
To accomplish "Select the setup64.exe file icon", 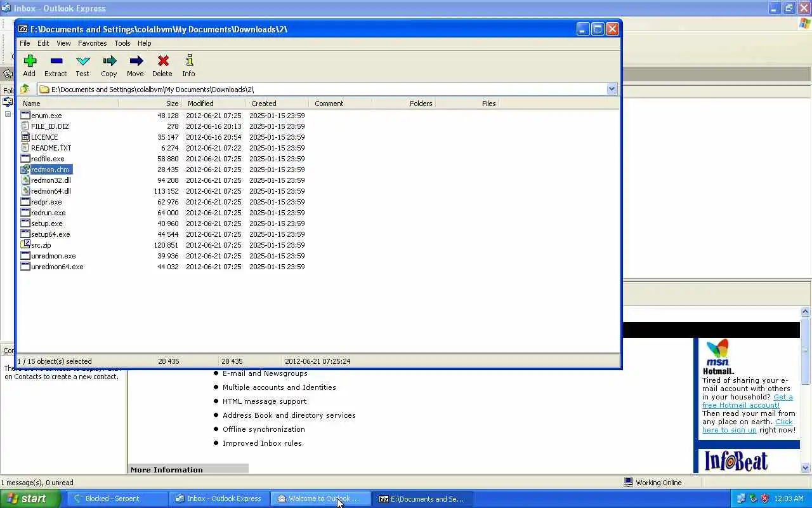I will point(25,234).
